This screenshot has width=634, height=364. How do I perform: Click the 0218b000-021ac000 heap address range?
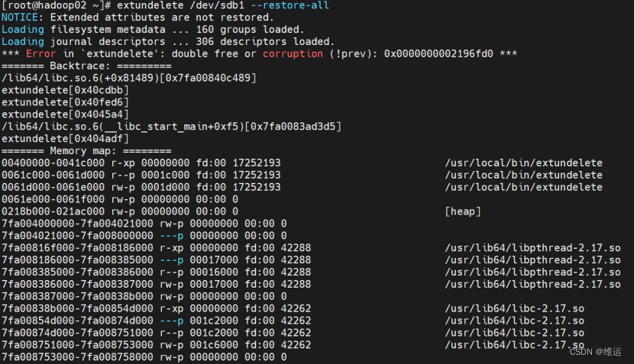53,211
